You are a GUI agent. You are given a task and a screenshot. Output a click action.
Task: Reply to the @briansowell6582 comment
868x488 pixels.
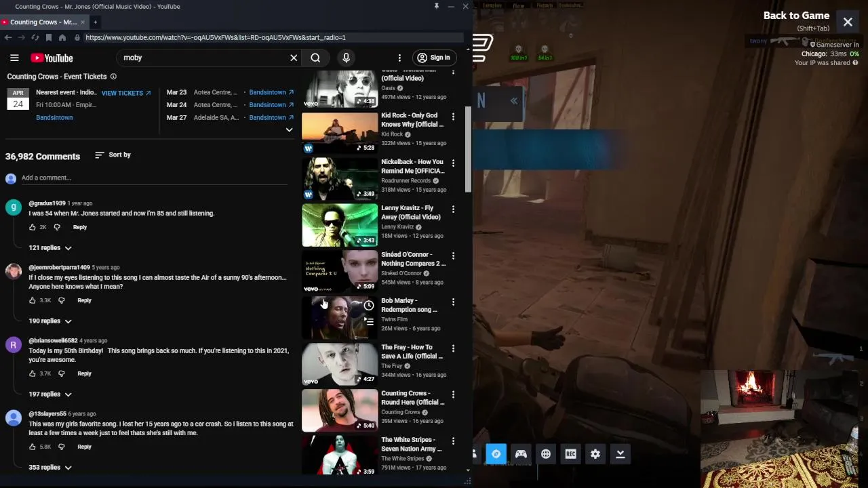pos(84,373)
